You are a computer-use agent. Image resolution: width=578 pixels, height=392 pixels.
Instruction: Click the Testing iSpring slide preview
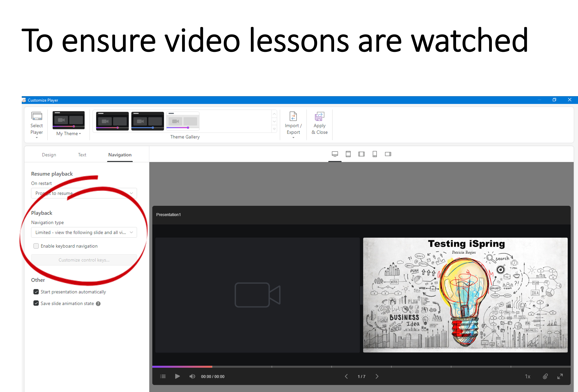point(465,295)
